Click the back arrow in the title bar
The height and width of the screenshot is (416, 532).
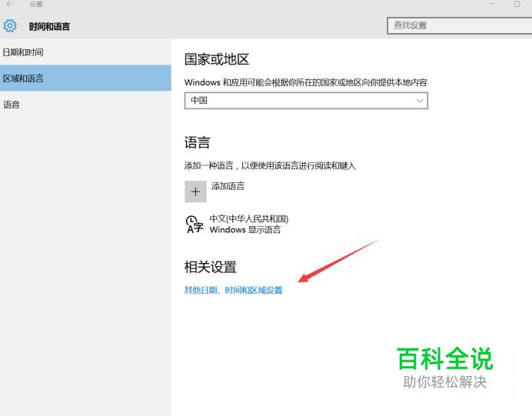(10, 4)
